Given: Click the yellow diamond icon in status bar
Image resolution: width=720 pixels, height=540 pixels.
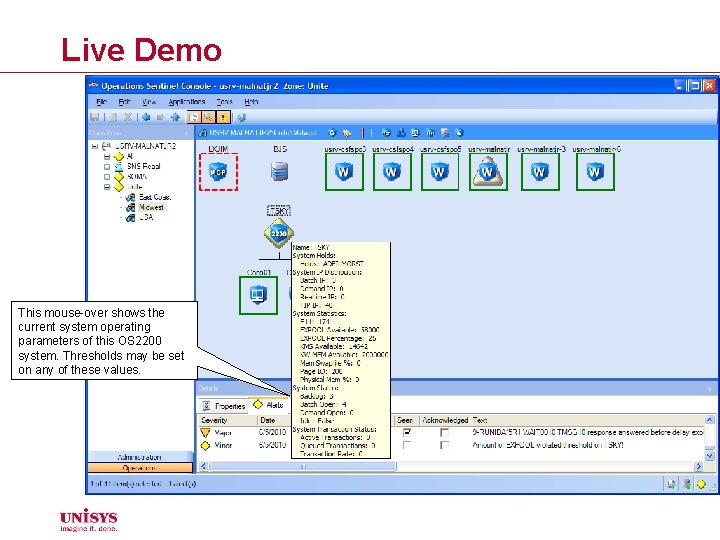Looking at the screenshot, I should 701,484.
